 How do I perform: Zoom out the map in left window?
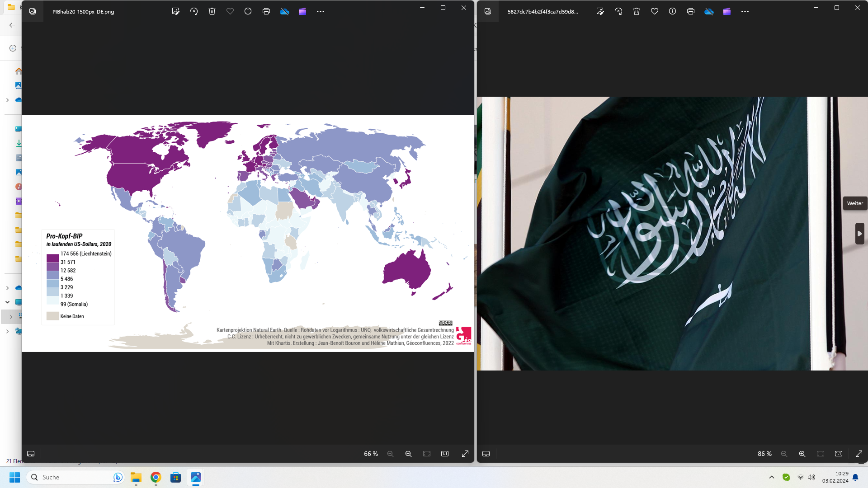coord(391,454)
